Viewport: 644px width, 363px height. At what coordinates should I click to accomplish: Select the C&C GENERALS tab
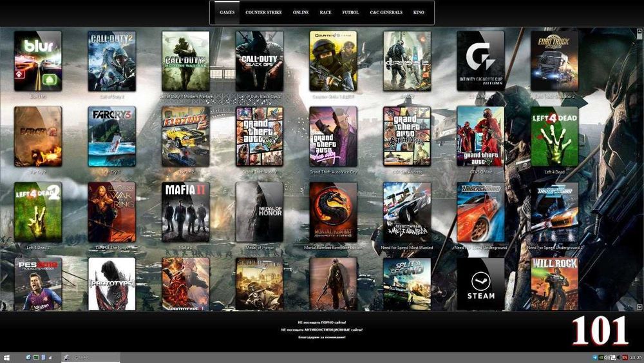pyautogui.click(x=386, y=12)
